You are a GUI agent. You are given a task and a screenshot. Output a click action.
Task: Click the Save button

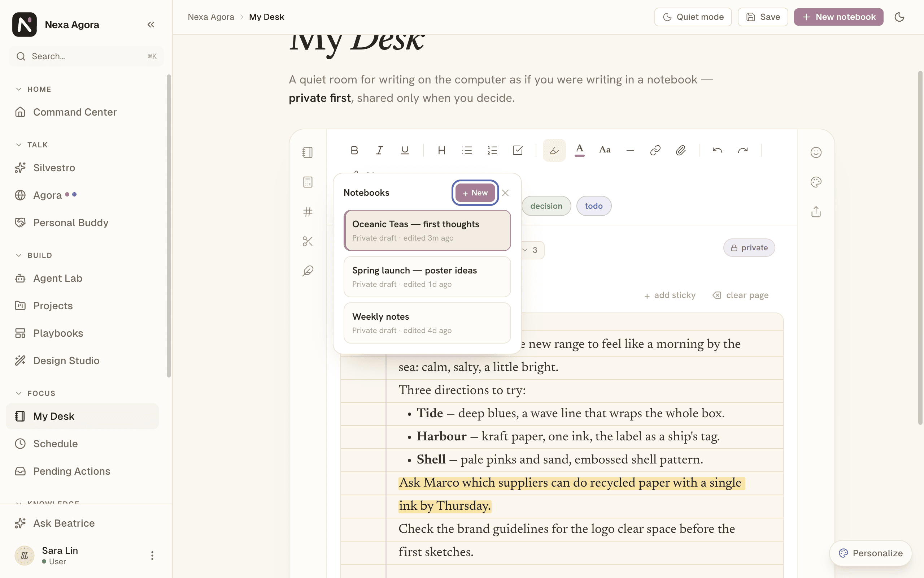coord(763,17)
